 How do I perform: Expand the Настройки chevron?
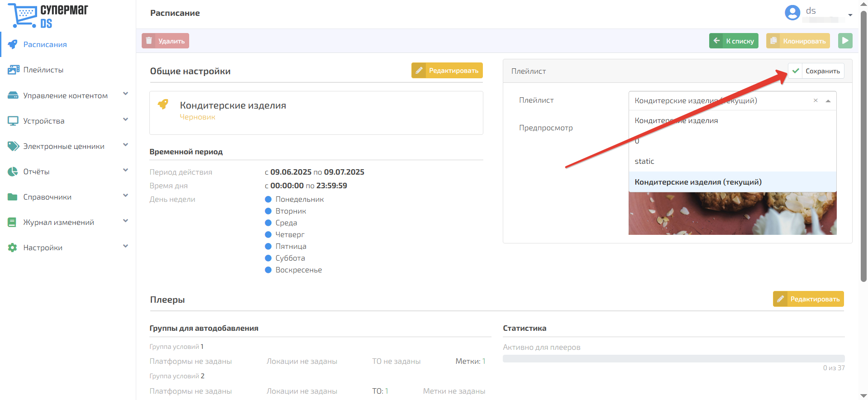click(x=125, y=246)
